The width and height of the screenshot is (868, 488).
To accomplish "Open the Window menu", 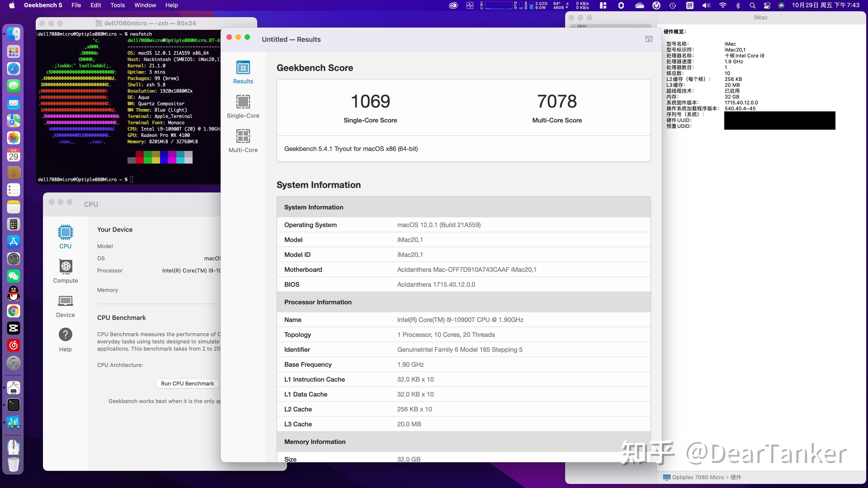I will pyautogui.click(x=145, y=5).
